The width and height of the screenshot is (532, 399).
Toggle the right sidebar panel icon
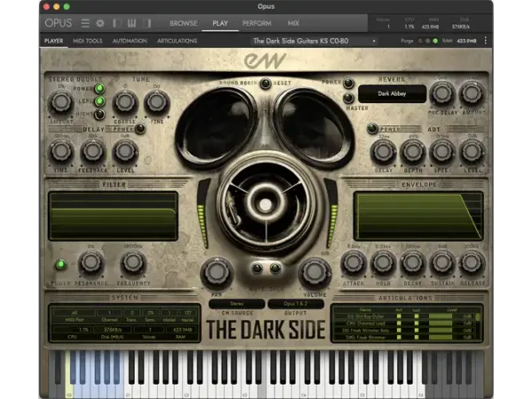click(x=147, y=23)
